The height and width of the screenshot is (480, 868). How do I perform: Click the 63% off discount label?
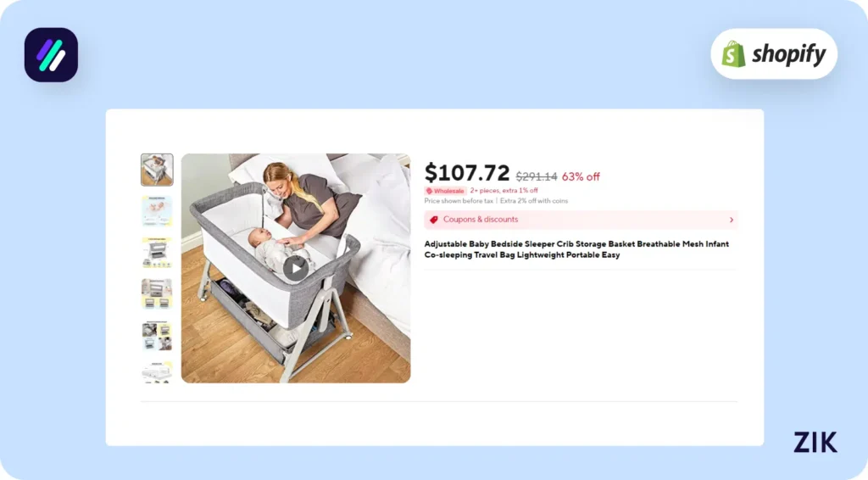[581, 176]
